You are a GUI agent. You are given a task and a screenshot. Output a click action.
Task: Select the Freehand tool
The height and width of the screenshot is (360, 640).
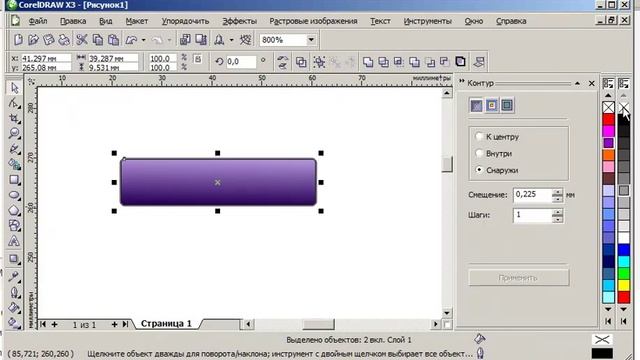pyautogui.click(x=14, y=149)
